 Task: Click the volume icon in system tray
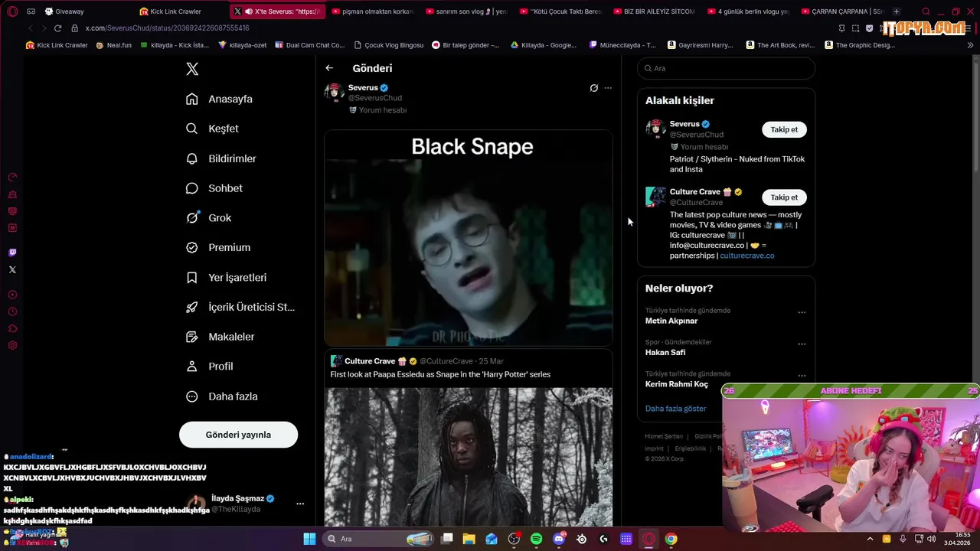tap(931, 539)
